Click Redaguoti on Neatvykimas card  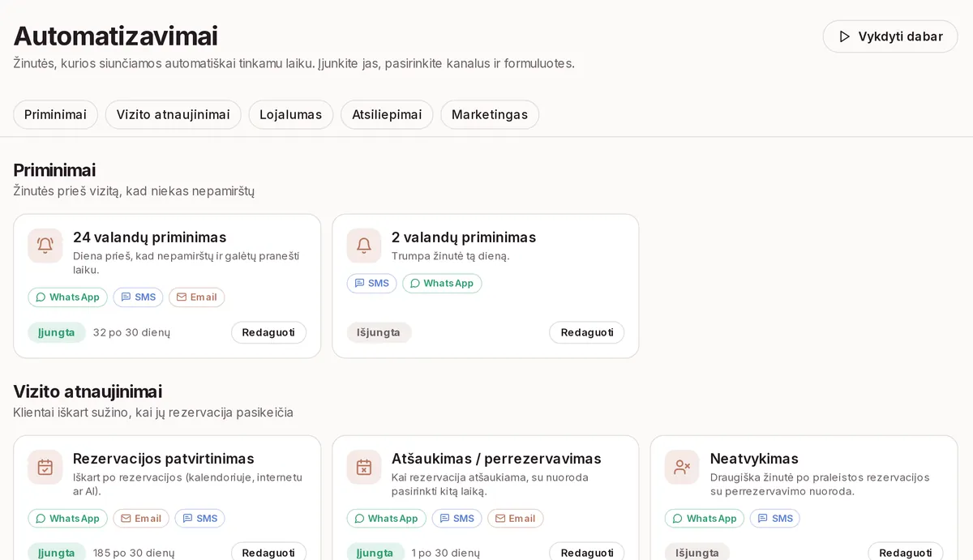(x=906, y=553)
